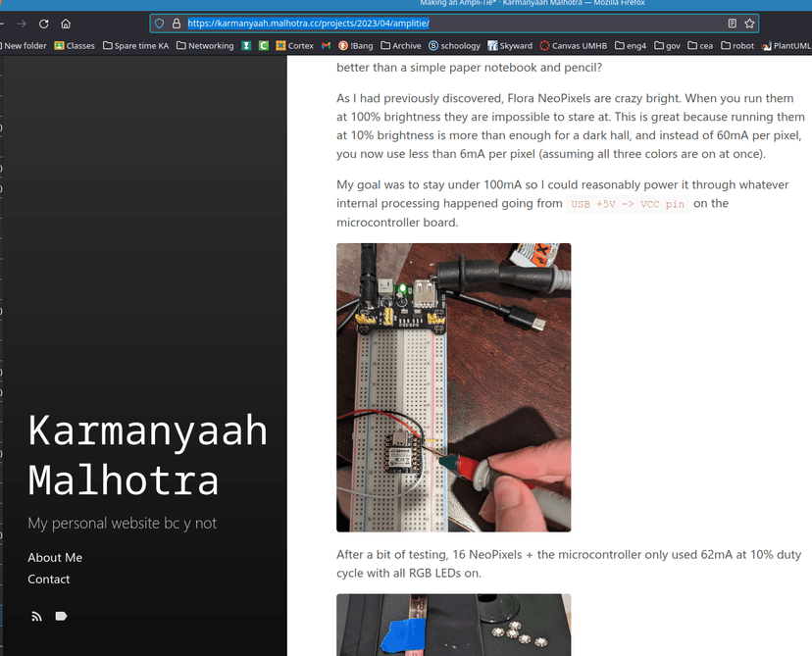Open the Canvas UMHB bookmark
The image size is (812, 656).
pos(574,45)
